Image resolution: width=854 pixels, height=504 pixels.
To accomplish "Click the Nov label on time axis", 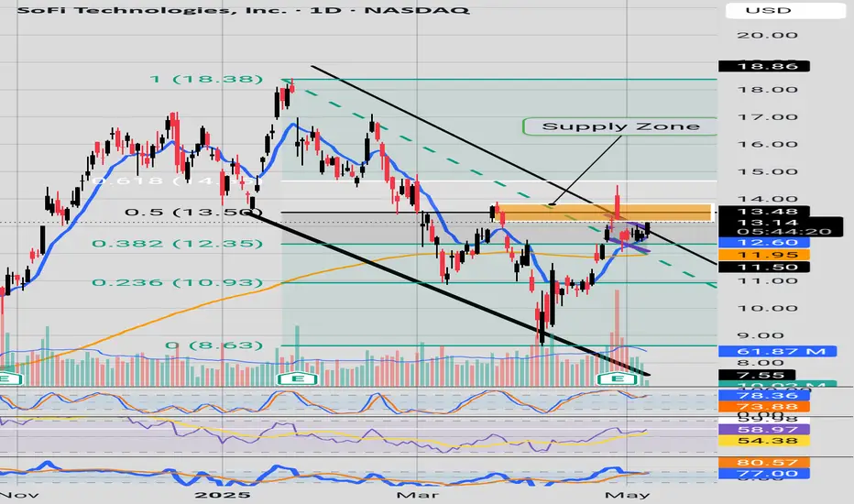I will click(19, 495).
